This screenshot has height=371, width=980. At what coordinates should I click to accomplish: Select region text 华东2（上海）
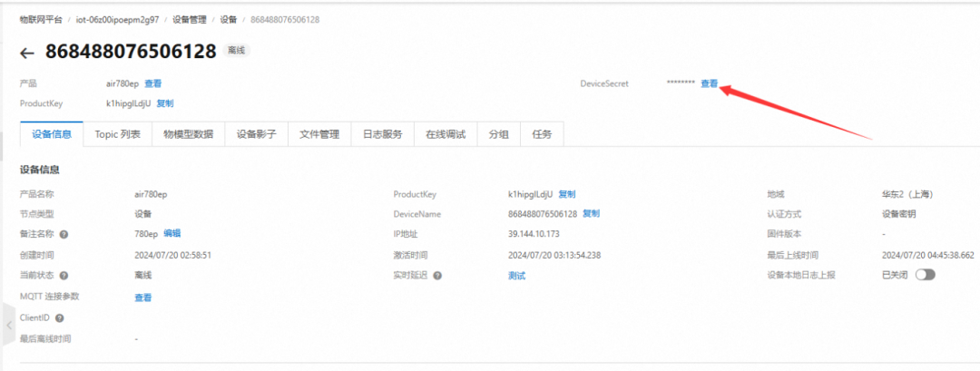[x=907, y=194]
